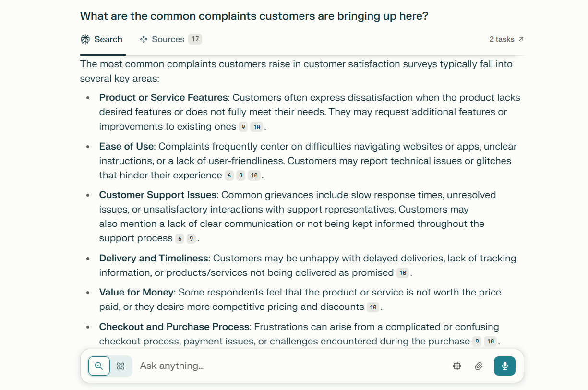Click the Sources tab's dots icon
The width and height of the screenshot is (588, 390).
click(143, 39)
